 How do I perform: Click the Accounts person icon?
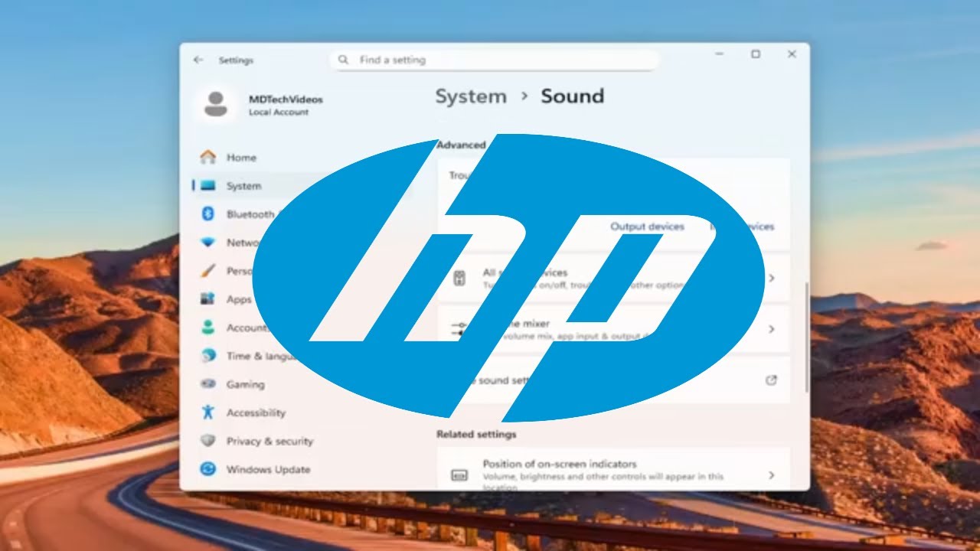click(207, 328)
